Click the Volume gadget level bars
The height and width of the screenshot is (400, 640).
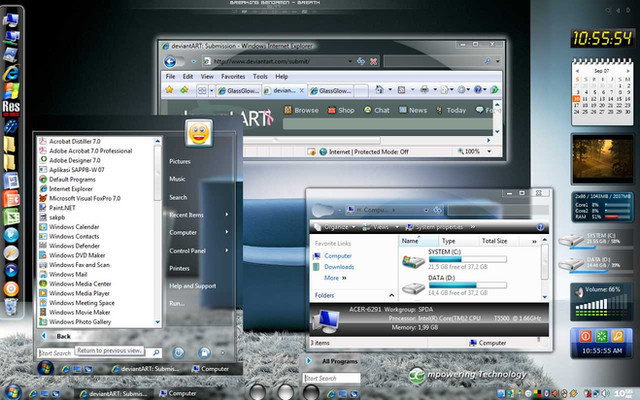pyautogui.click(x=602, y=307)
